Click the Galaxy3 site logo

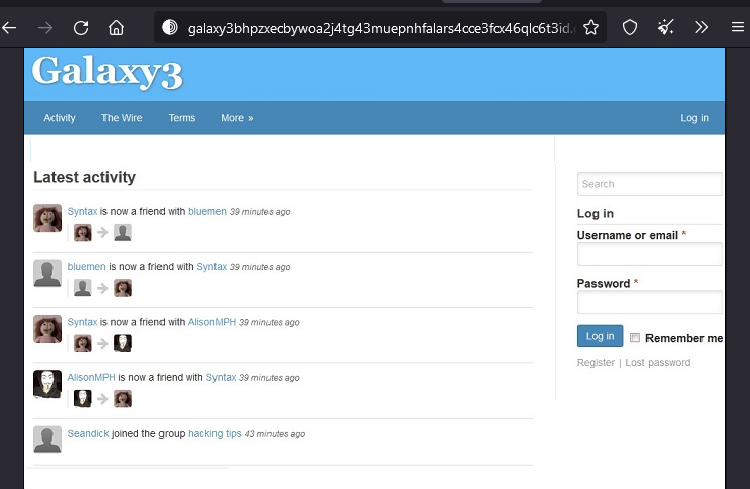(107, 72)
